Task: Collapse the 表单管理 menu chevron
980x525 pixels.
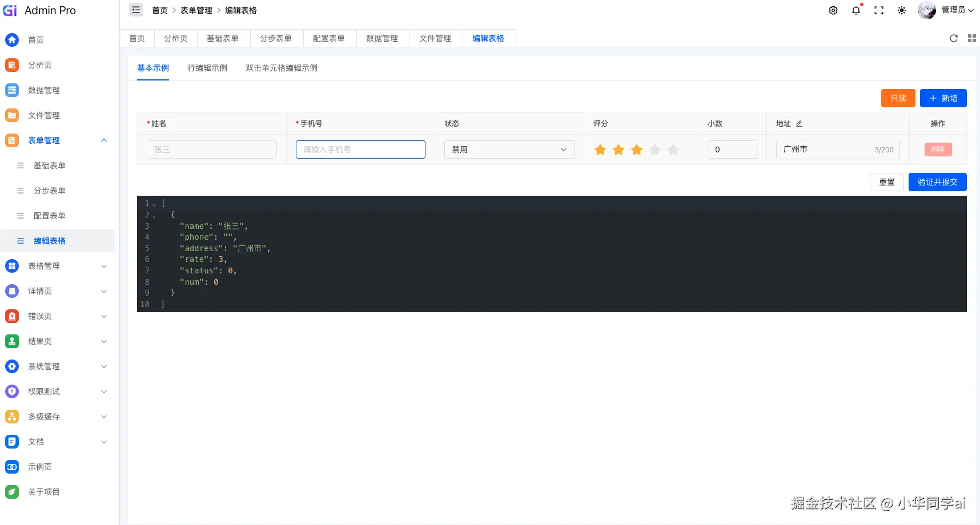Action: pyautogui.click(x=104, y=140)
